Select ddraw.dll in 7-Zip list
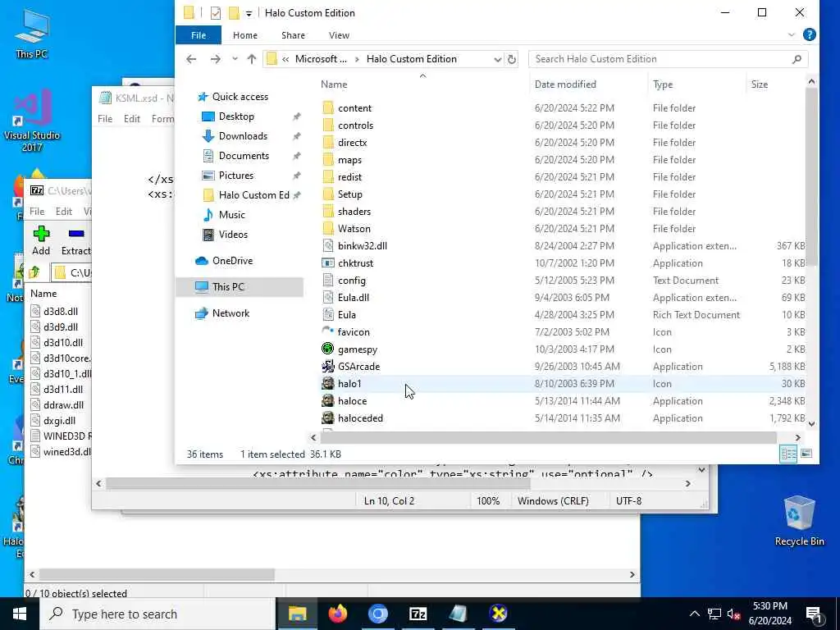The image size is (840, 630). point(63,405)
